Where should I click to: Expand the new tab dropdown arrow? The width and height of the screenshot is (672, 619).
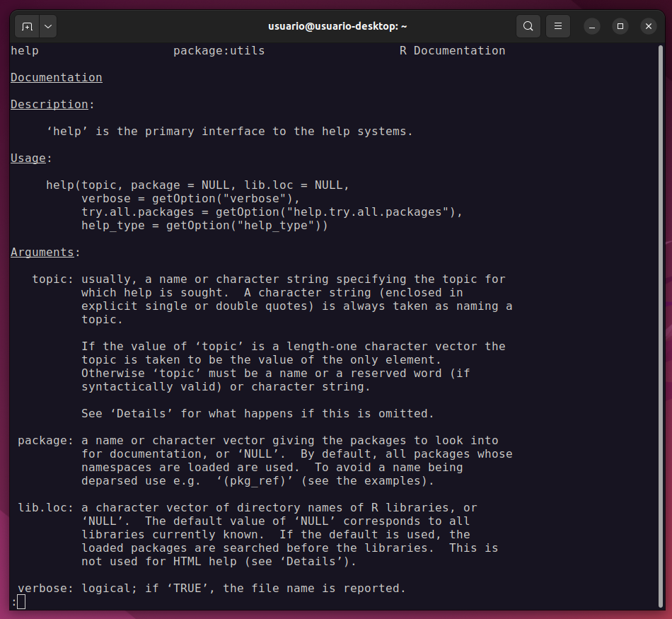(x=48, y=26)
